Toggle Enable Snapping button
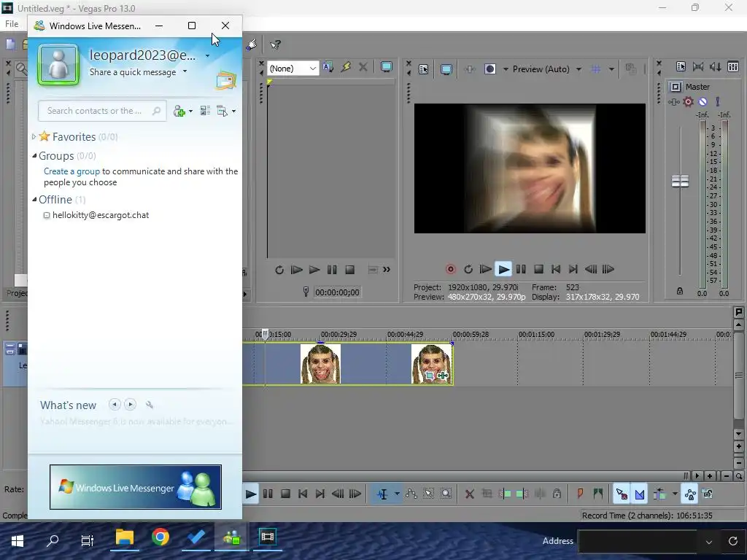747x560 pixels. tap(622, 494)
